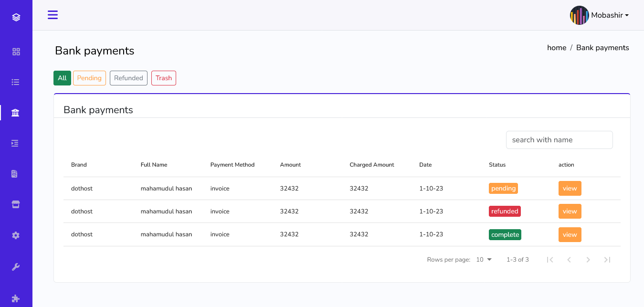Screen dimensions: 644x307
Task: Open the invoice document icon in sidebar
Action: coord(16,173)
